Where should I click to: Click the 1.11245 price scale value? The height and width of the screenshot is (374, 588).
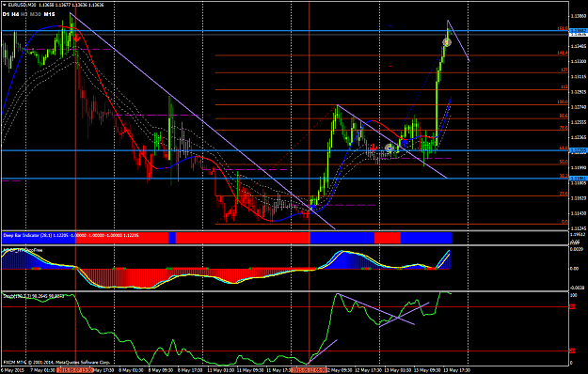(579, 228)
